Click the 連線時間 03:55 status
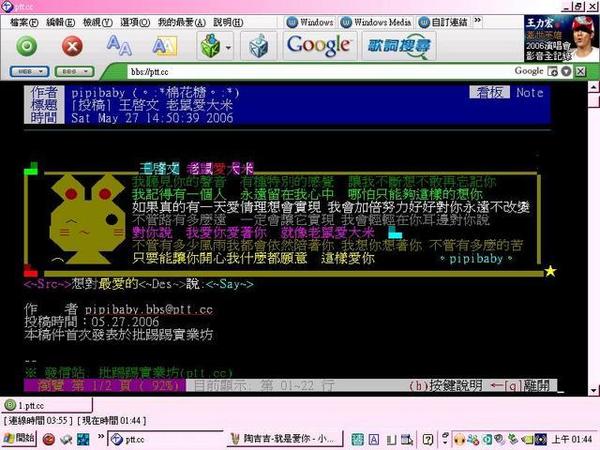This screenshot has width=600, height=450. coord(38,421)
